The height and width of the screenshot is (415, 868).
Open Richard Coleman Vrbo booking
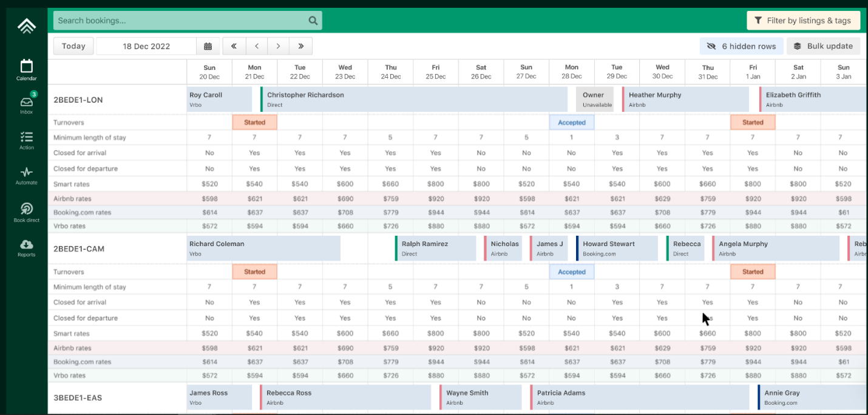point(263,249)
